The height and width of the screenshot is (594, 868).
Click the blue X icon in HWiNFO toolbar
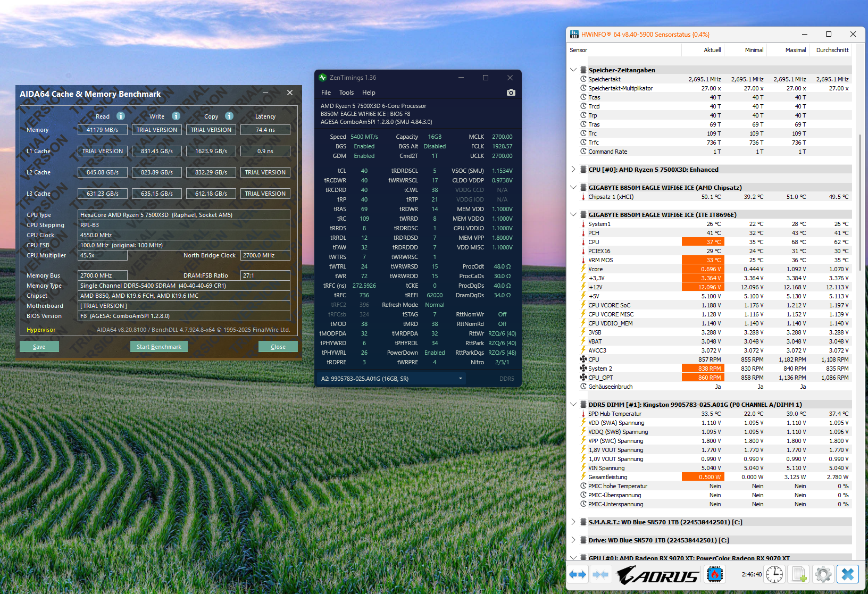click(x=848, y=574)
